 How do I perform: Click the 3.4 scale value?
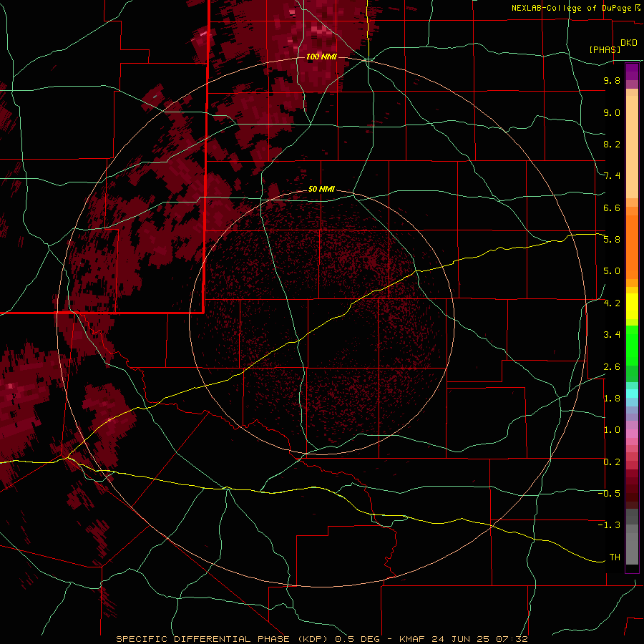coord(612,335)
